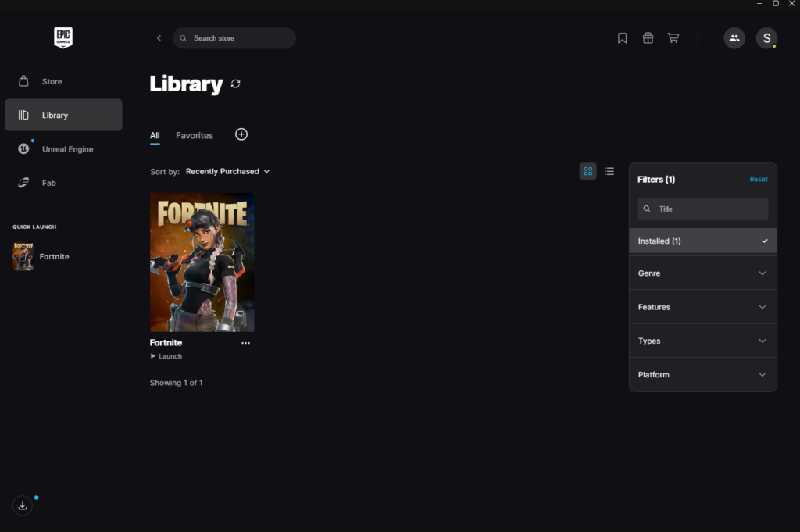Screen dimensions: 800x532
Task: Click the Unreal Engine logo icon
Action: point(23,149)
